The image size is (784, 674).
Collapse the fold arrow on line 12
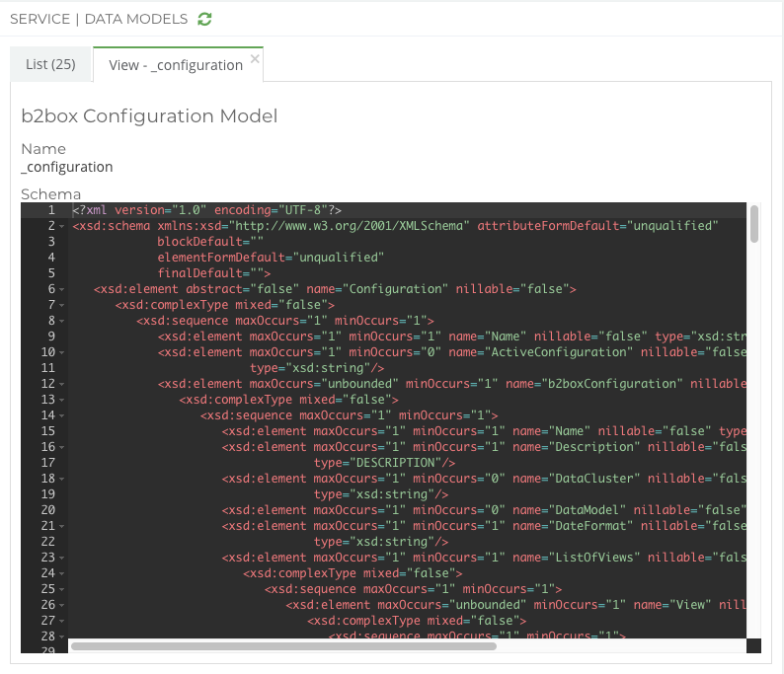pos(62,384)
